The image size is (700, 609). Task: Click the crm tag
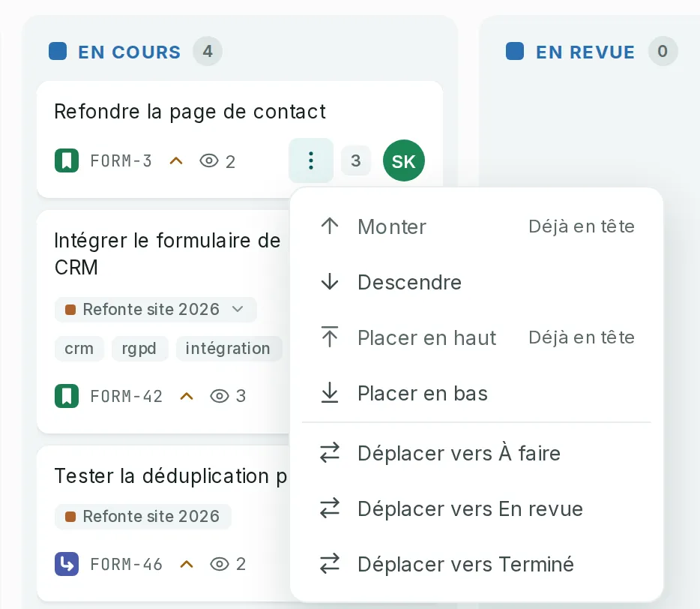[x=79, y=349]
